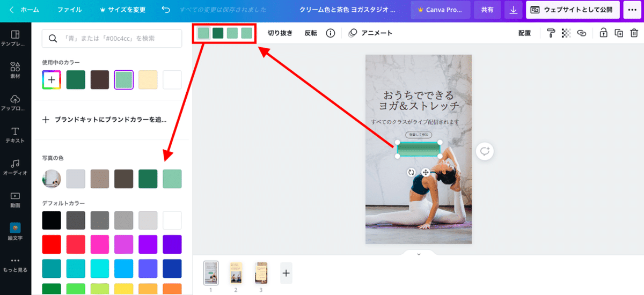
Task: Click the color search field
Action: click(112, 38)
